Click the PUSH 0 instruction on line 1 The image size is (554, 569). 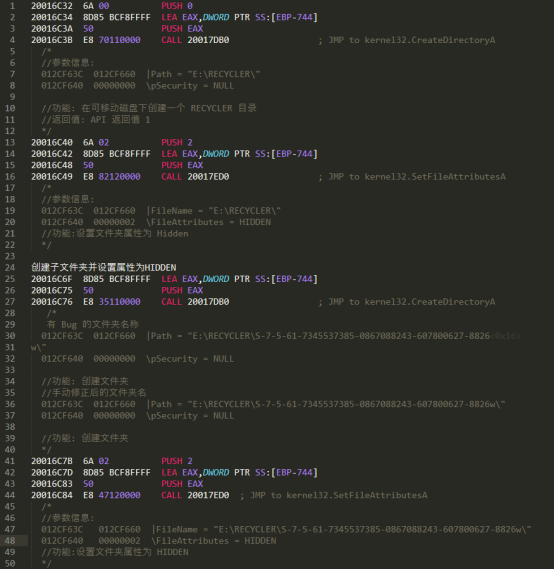(x=177, y=6)
